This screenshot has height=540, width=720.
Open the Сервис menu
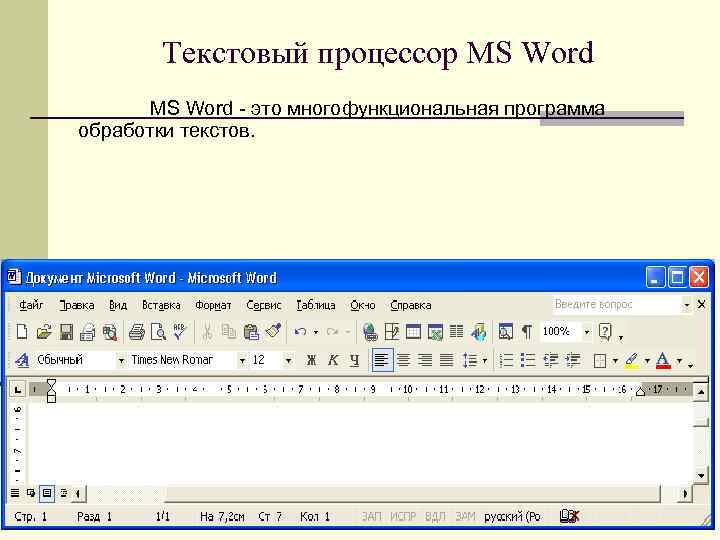coord(264,305)
